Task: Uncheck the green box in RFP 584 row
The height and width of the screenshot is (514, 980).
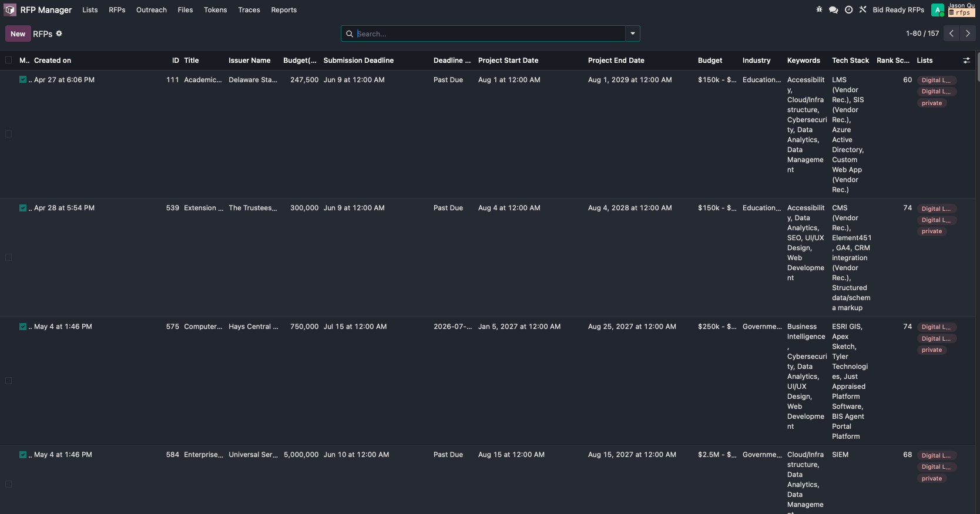Action: click(23, 455)
